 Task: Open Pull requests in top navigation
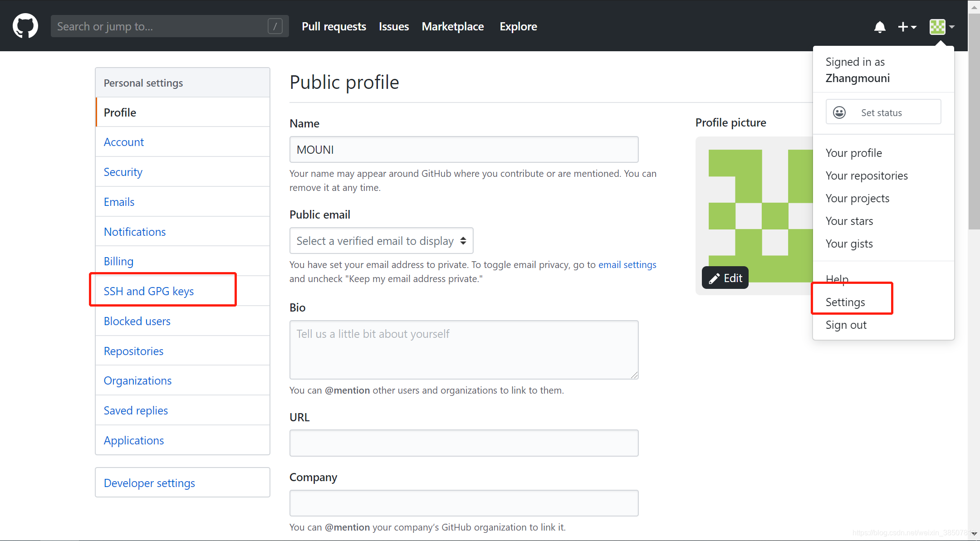334,26
